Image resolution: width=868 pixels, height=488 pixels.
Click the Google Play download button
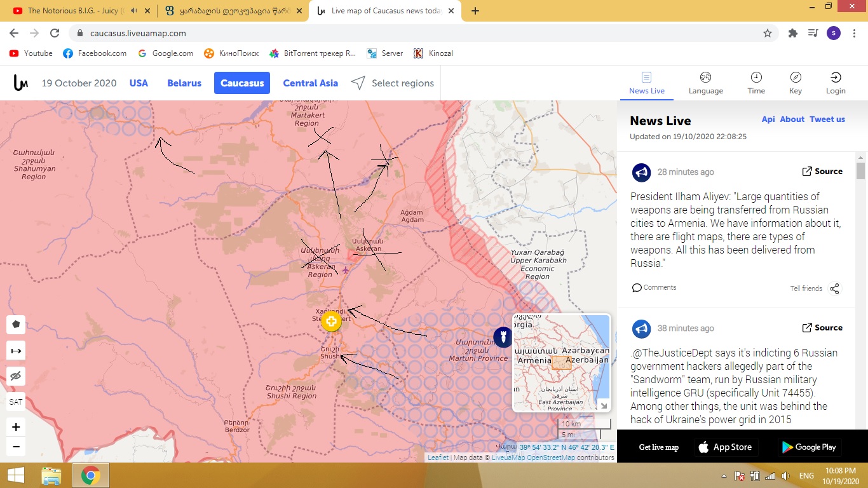[810, 447]
